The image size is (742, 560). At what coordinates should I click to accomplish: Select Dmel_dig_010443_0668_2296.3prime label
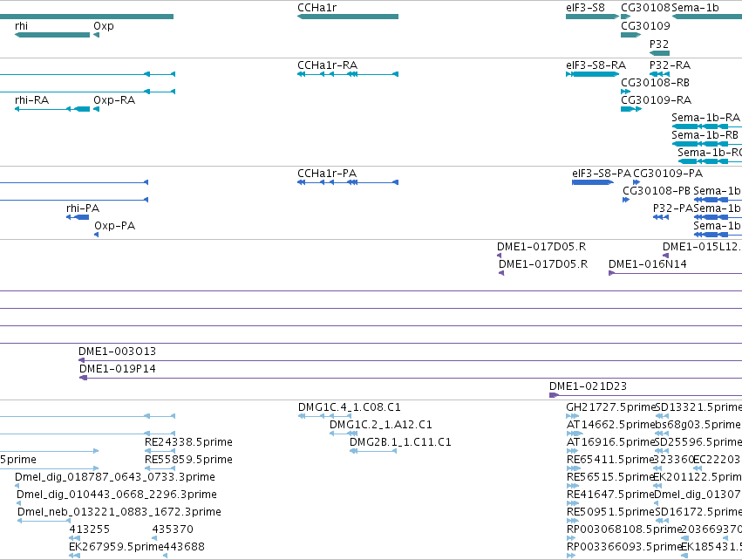tap(117, 495)
